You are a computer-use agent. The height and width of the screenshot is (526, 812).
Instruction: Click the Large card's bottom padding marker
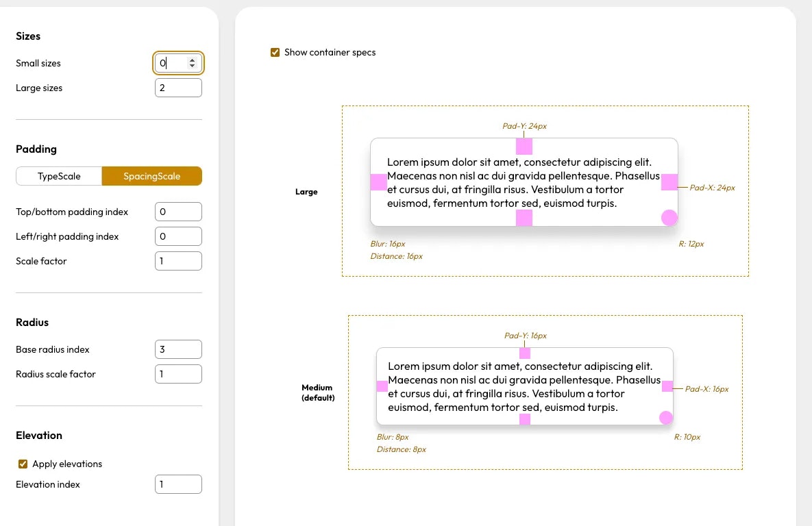pyautogui.click(x=524, y=218)
